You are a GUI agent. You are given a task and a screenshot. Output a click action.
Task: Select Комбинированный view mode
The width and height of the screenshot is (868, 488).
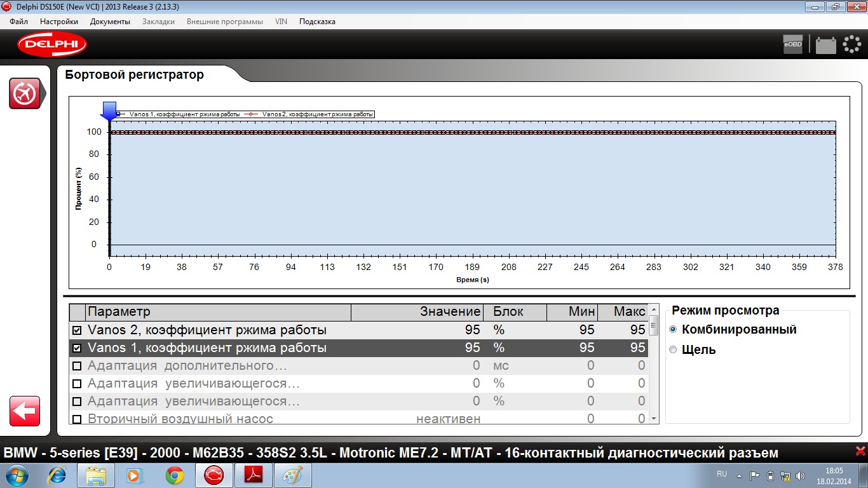[673, 330]
